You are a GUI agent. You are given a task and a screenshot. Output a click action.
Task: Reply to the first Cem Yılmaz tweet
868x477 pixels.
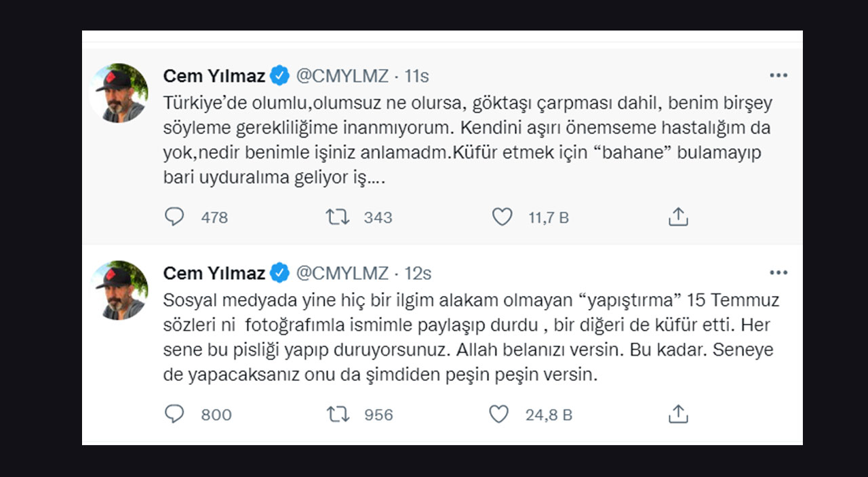pos(175,217)
